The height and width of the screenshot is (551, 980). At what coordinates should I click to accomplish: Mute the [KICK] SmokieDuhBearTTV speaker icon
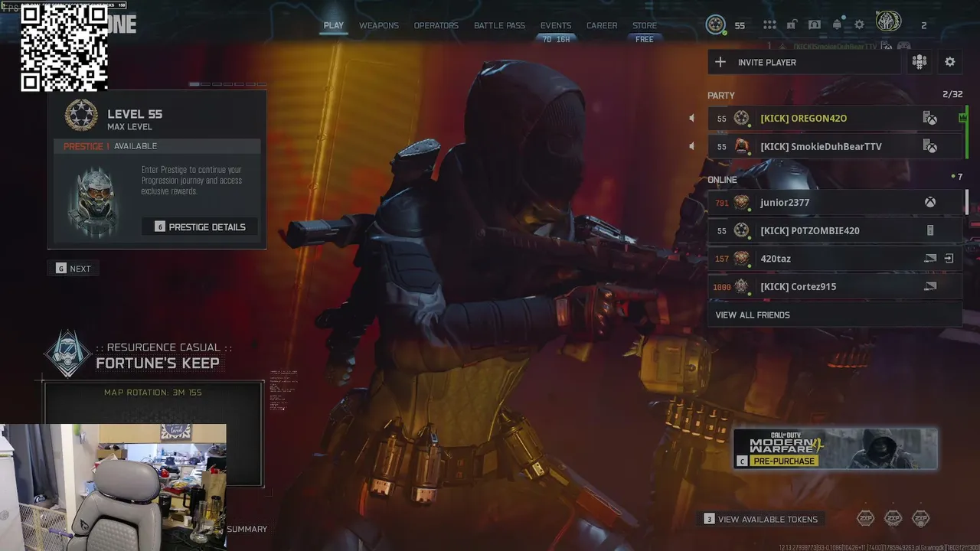coord(692,146)
